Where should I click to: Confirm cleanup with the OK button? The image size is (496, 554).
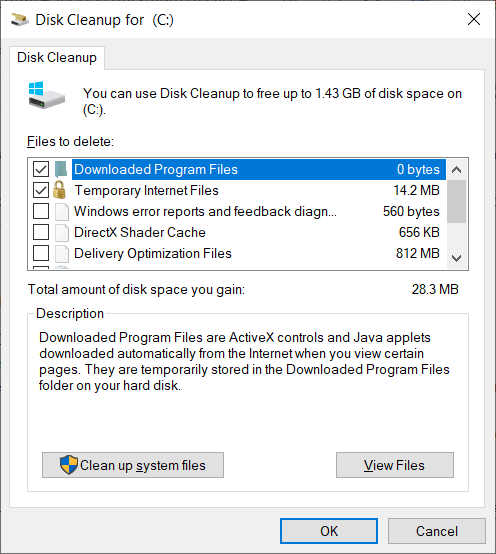[329, 531]
